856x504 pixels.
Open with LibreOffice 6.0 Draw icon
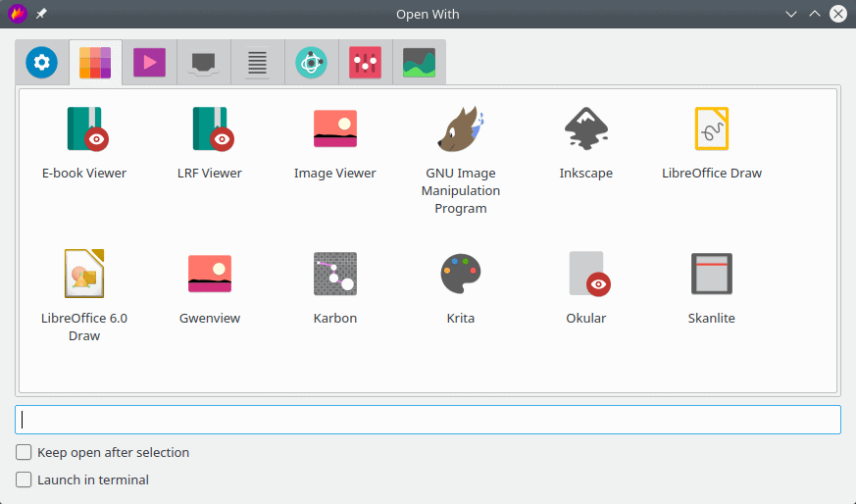(x=84, y=273)
